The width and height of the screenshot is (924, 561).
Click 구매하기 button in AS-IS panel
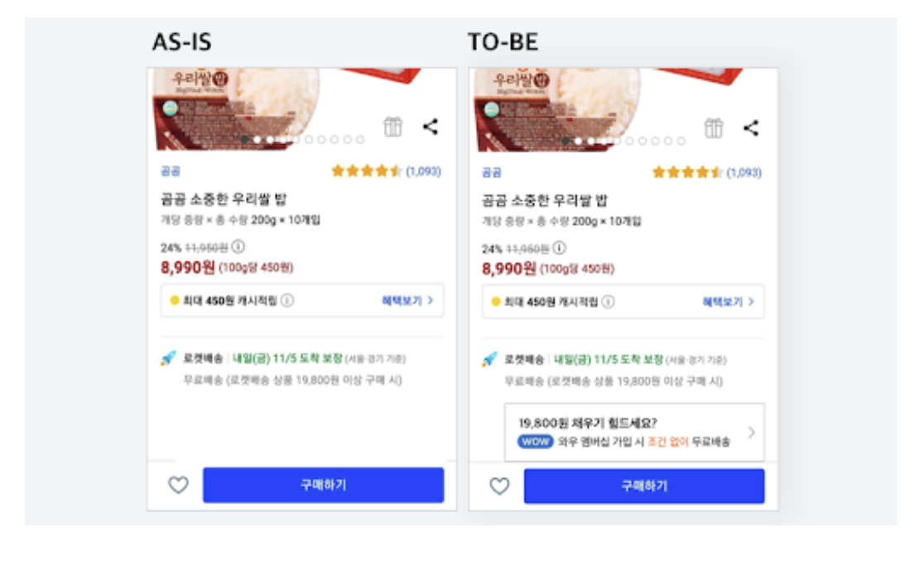[x=323, y=485]
